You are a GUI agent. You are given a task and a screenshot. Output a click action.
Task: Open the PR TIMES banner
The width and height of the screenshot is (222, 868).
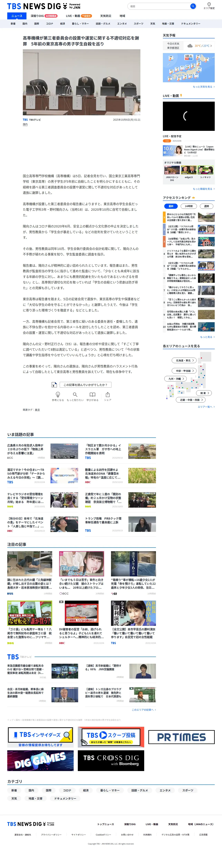(x=181, y=737)
